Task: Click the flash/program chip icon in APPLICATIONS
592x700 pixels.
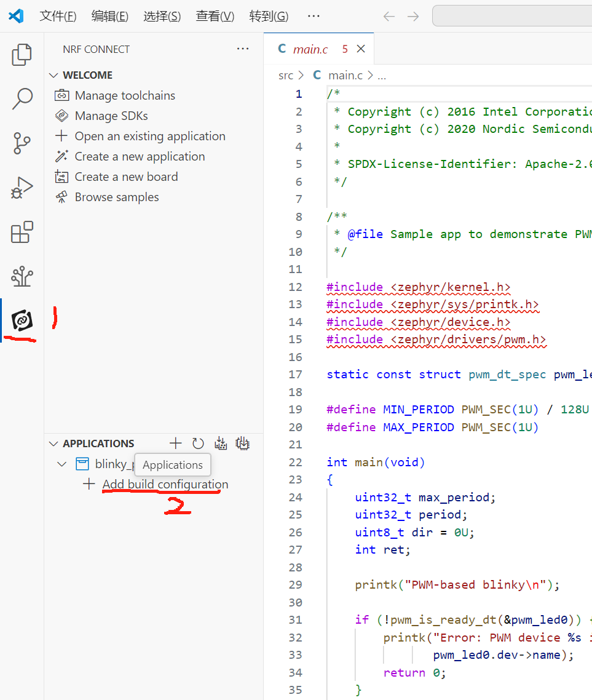Action: (x=242, y=443)
